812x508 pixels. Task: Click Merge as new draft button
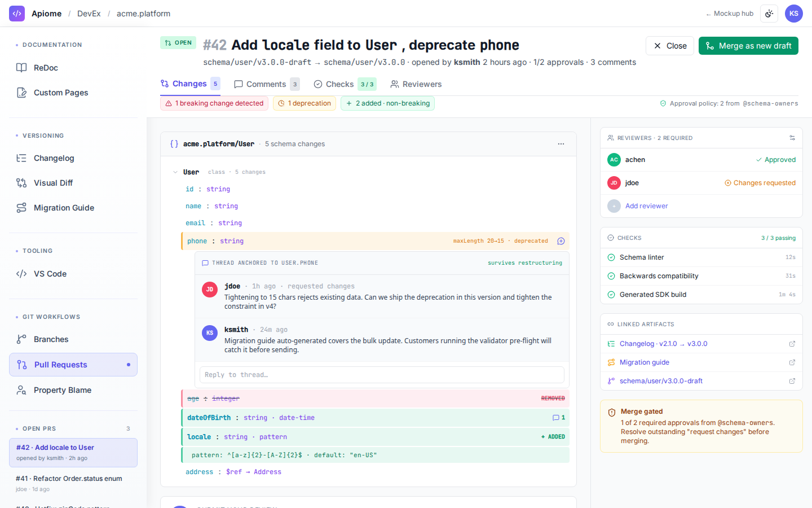tap(748, 46)
